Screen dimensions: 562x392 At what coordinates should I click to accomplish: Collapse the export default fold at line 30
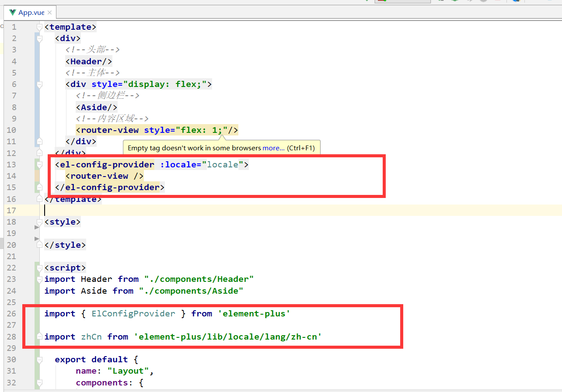coord(39,359)
